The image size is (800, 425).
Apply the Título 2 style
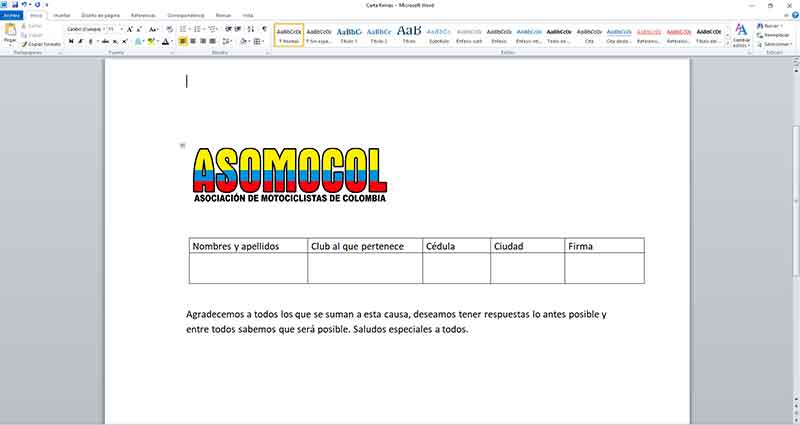coord(379,35)
